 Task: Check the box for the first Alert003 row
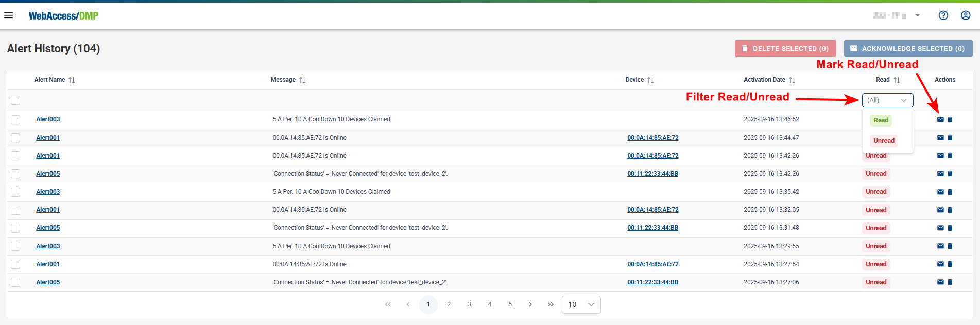point(15,119)
